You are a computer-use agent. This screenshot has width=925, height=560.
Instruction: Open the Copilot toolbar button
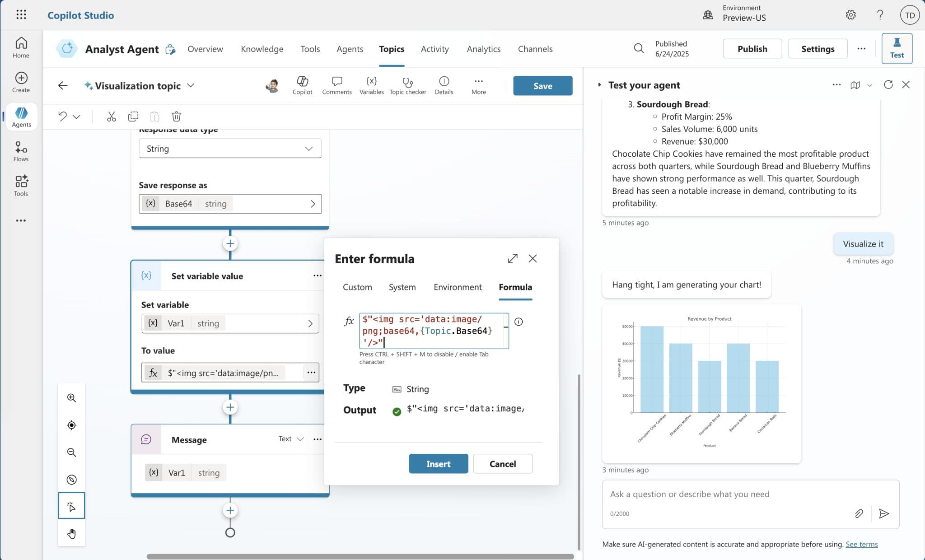pos(302,85)
